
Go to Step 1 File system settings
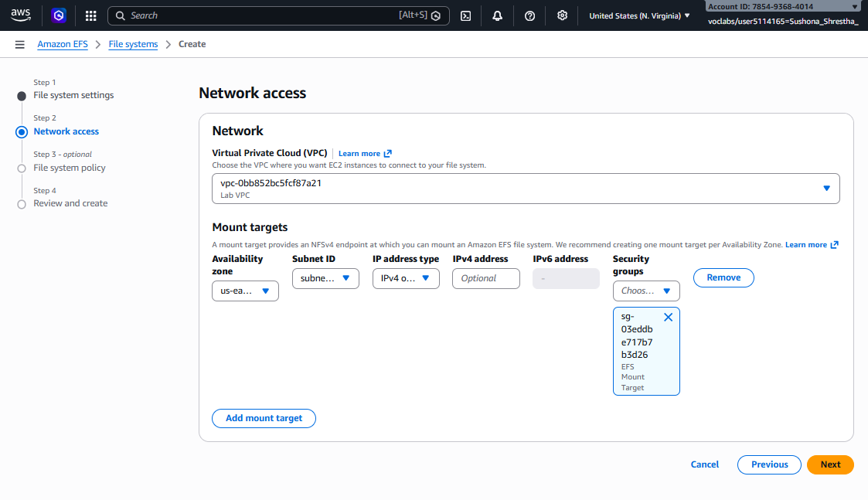[73, 95]
